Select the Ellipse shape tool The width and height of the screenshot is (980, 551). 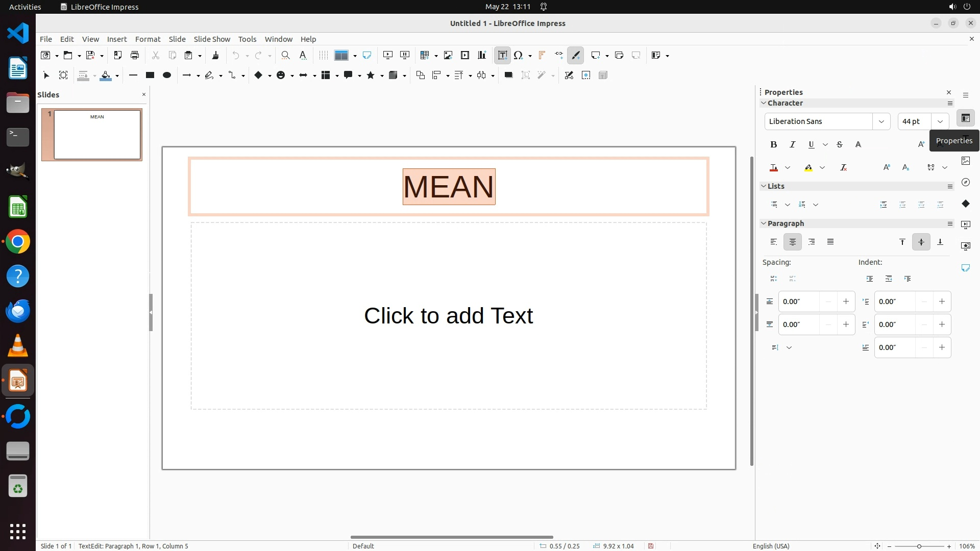coord(166,76)
